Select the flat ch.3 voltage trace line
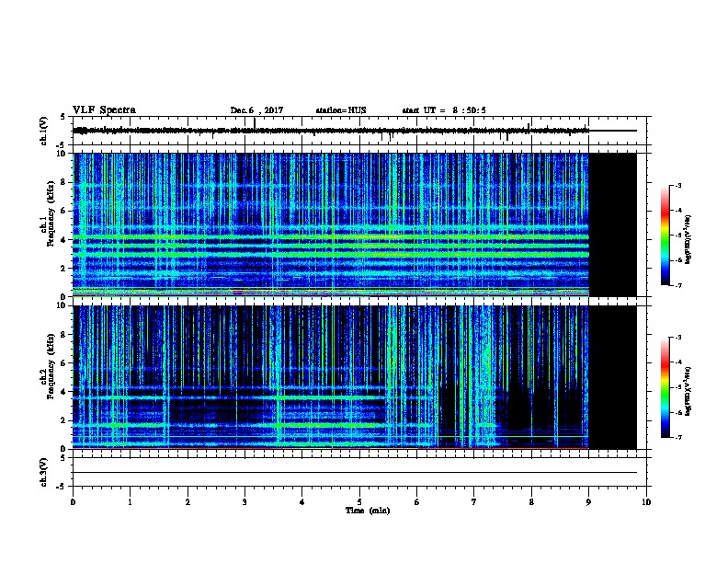This screenshot has width=728, height=563. 355,473
